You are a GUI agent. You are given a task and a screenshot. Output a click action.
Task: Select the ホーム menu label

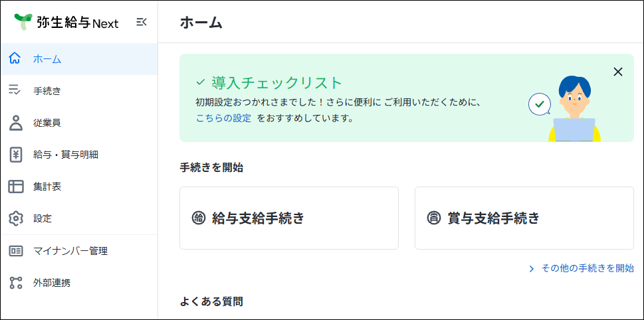[x=47, y=59]
